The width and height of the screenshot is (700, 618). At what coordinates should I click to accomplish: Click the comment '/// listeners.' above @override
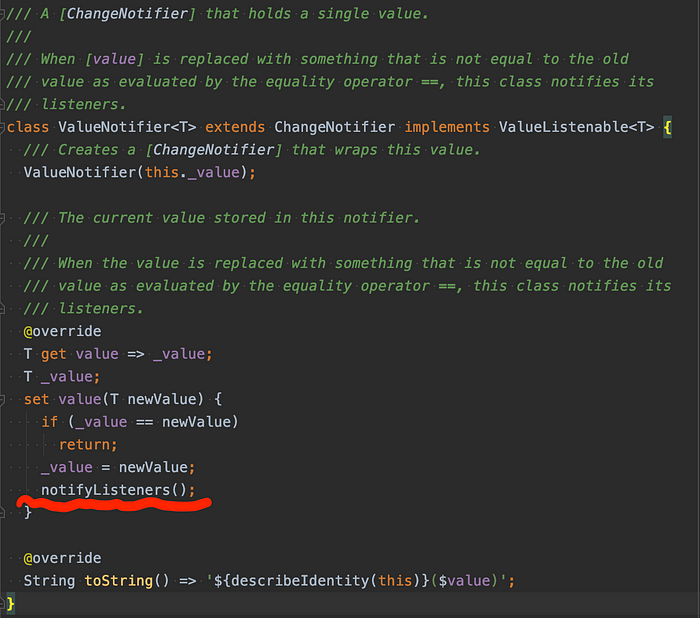83,309
